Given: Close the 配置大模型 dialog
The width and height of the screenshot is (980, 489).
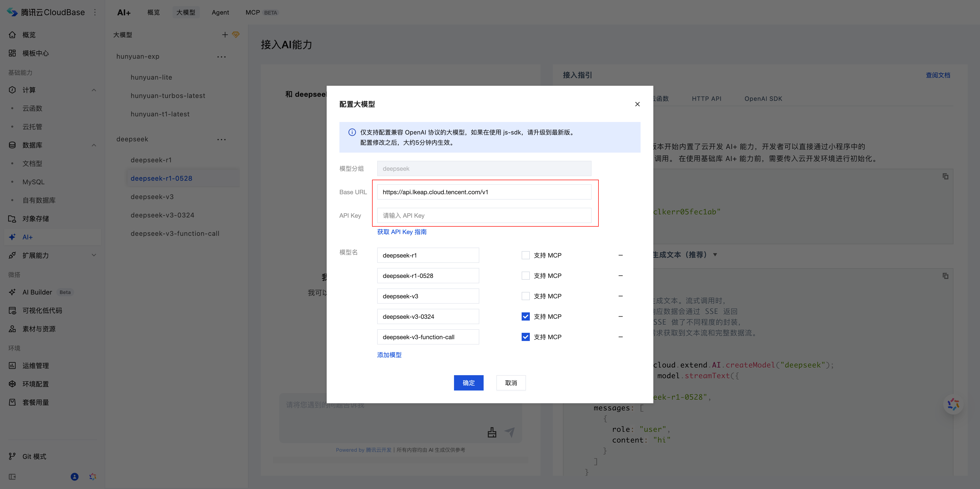Looking at the screenshot, I should click(x=637, y=104).
